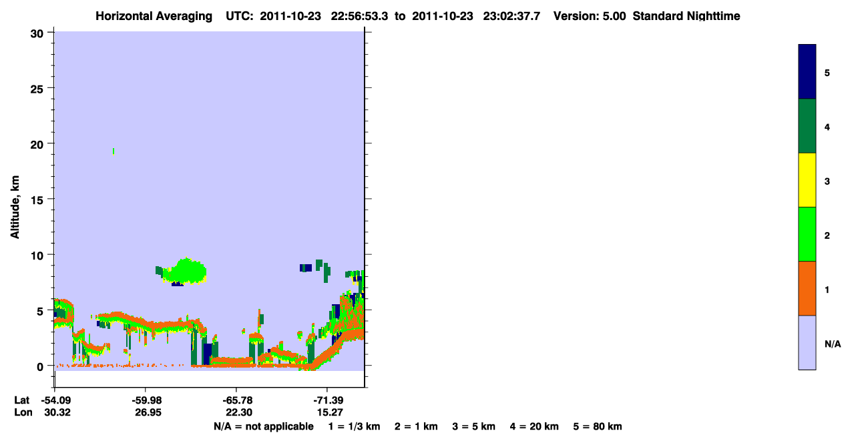Screen dimensions: 868x445
Task: Click the '4 = 20 km' legend text
Action: pos(534,426)
